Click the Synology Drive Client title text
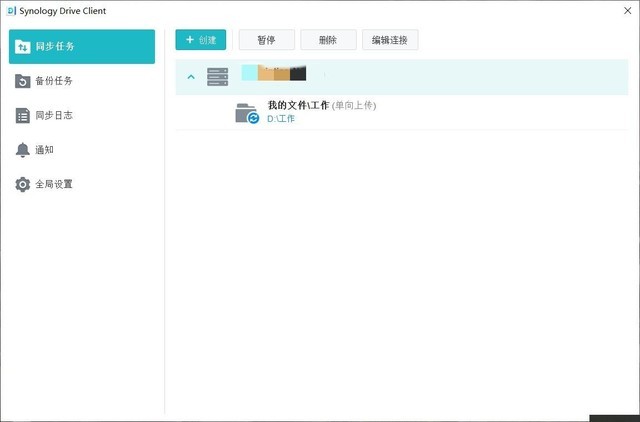 62,11
